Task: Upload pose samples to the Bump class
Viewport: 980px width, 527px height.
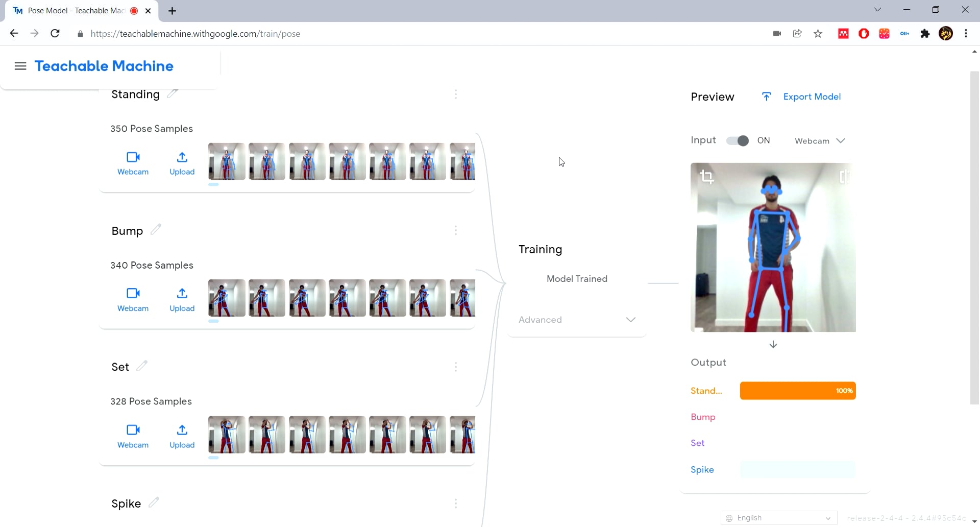Action: click(x=182, y=299)
